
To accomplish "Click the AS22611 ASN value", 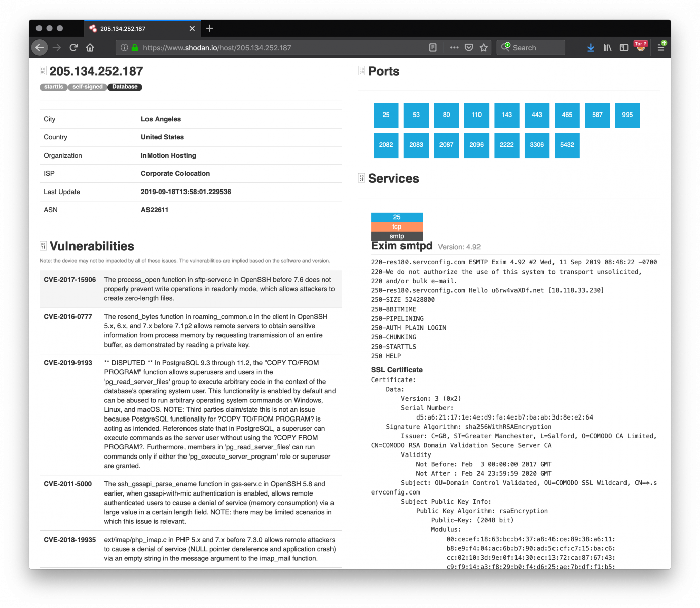I will tap(155, 210).
